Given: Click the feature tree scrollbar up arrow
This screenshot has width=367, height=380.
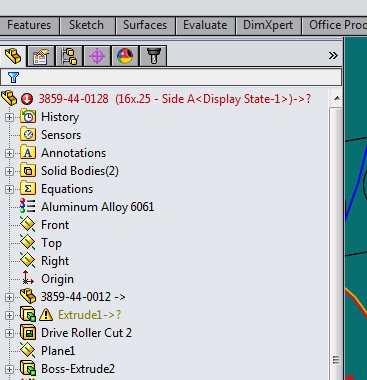Looking at the screenshot, I should click(x=336, y=98).
